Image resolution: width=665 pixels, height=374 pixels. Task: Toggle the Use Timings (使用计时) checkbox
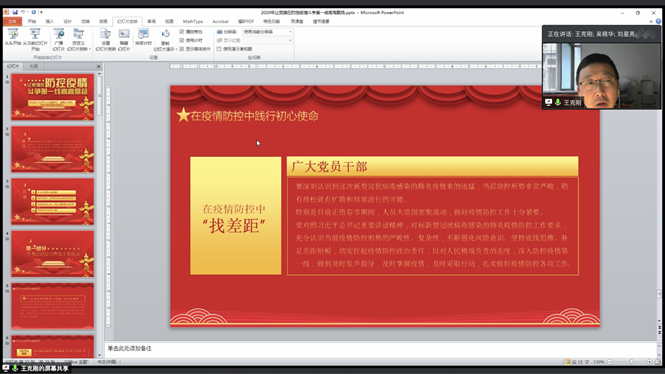pos(182,40)
